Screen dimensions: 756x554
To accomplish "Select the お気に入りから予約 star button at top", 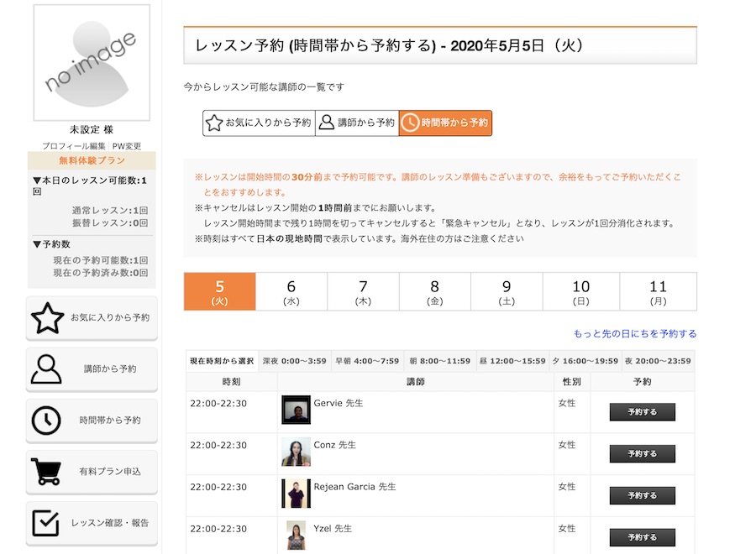I will point(259,123).
